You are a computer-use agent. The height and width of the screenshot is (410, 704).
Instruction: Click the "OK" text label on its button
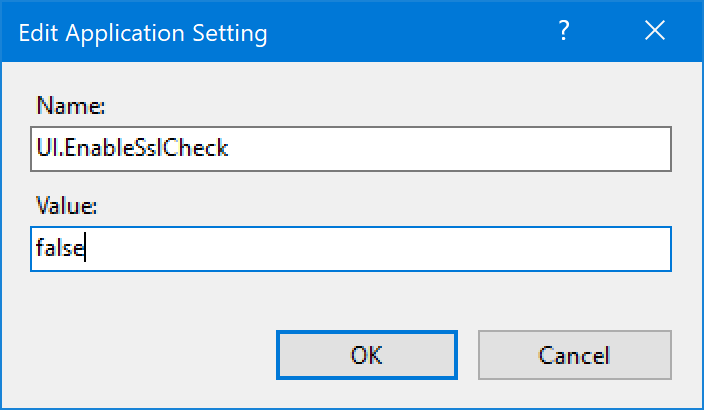point(366,355)
